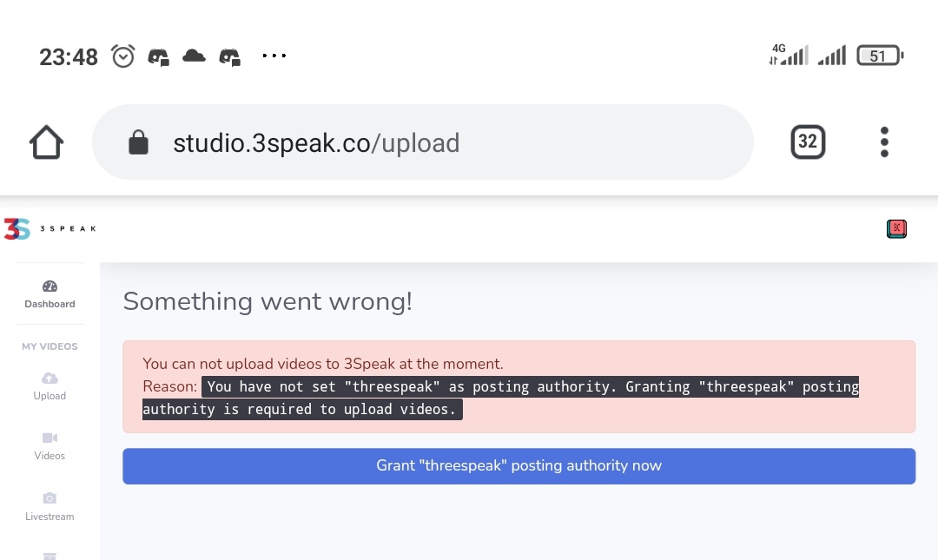Tap the padlock site security icon

(x=138, y=142)
